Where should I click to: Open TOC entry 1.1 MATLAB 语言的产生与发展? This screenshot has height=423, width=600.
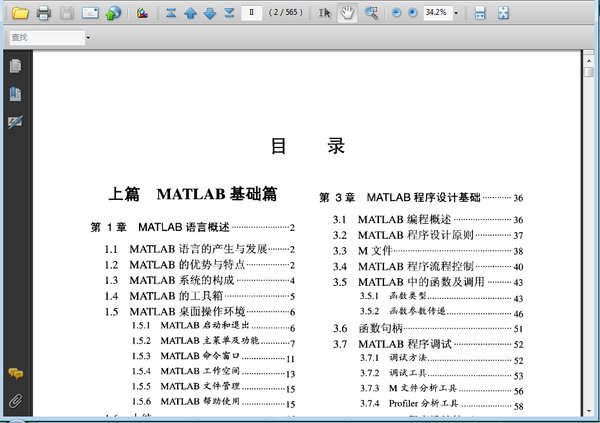coord(199,249)
